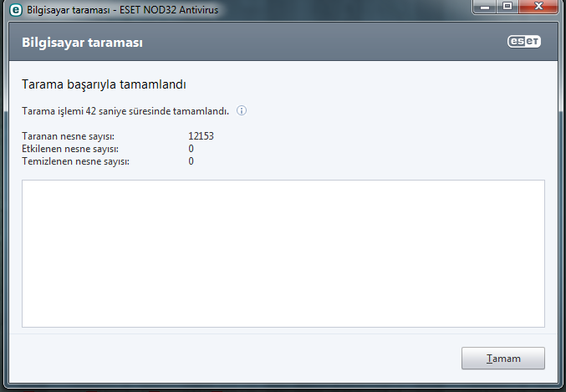Click the 'Tarama işlemi 42 saniye' message
The image size is (566, 392).
tap(125, 111)
